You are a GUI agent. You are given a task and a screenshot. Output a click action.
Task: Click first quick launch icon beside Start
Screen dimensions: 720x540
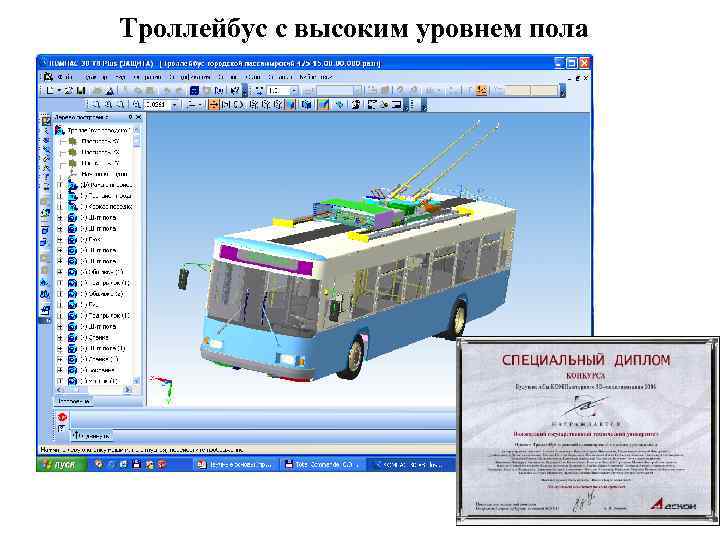[x=99, y=464]
